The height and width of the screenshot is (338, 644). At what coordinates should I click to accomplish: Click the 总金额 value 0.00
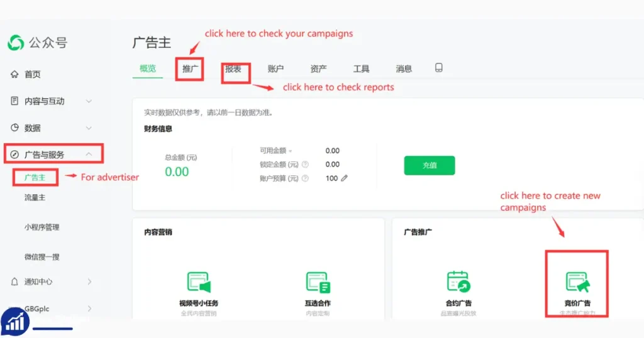(177, 172)
